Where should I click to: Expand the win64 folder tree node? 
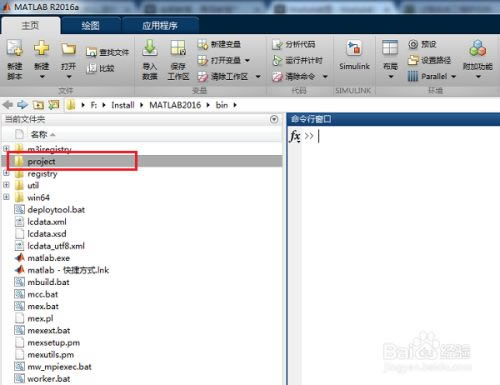[6, 197]
